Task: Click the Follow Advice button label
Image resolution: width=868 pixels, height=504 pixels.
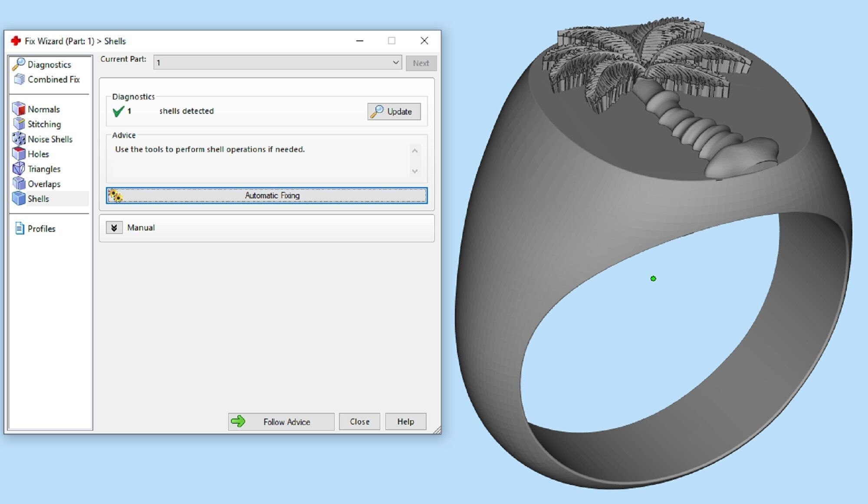Action: 286,422
